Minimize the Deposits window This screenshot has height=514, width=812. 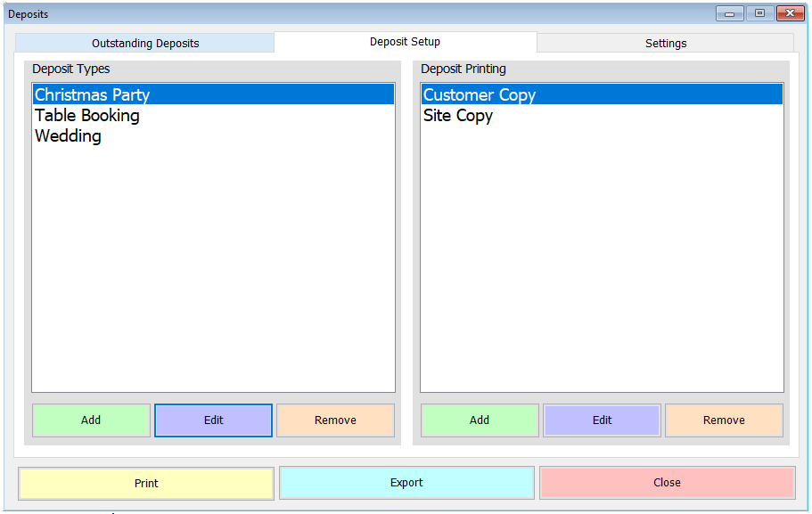tap(728, 13)
